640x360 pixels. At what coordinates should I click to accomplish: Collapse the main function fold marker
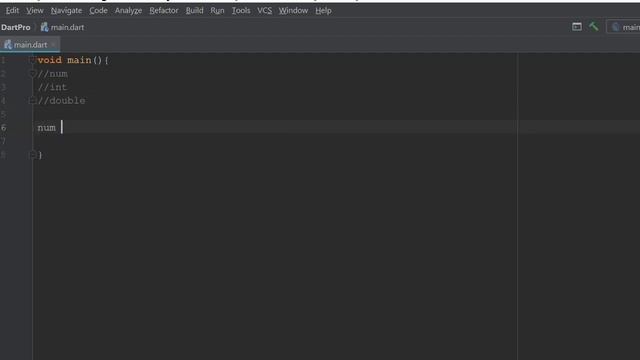point(32,60)
